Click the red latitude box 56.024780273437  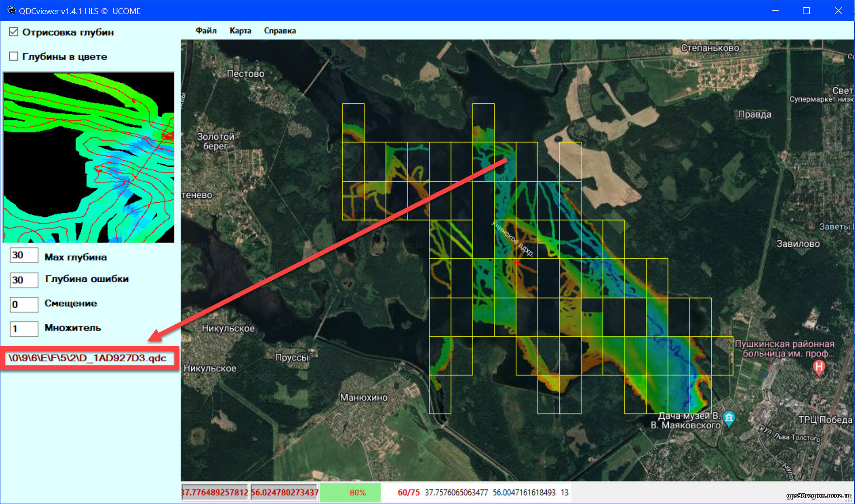pyautogui.click(x=285, y=493)
